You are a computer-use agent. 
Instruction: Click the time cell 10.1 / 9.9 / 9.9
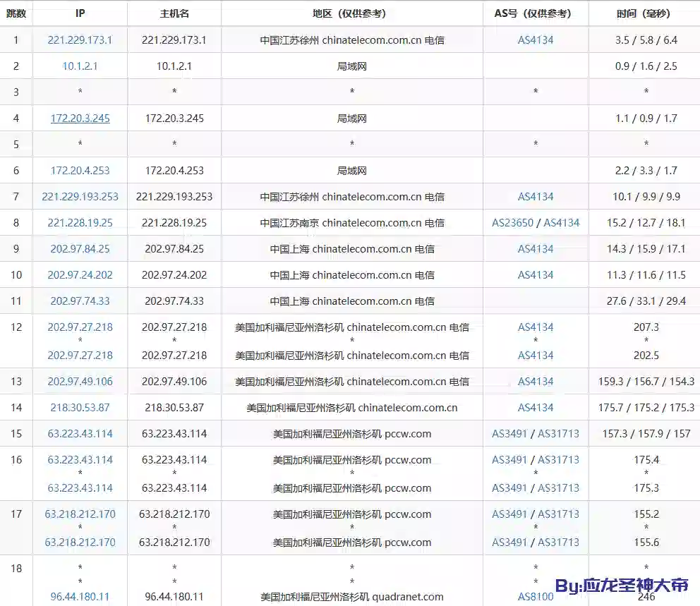point(646,196)
